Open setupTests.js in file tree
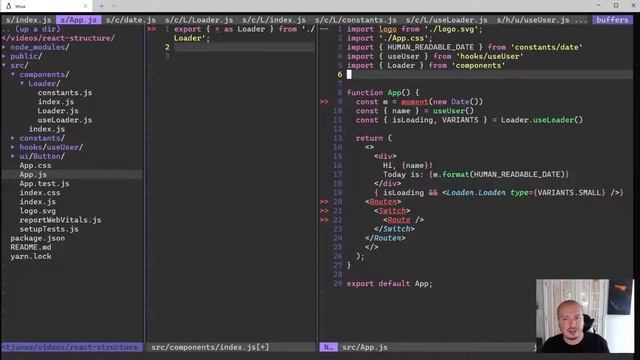The width and height of the screenshot is (640, 360). coord(49,229)
